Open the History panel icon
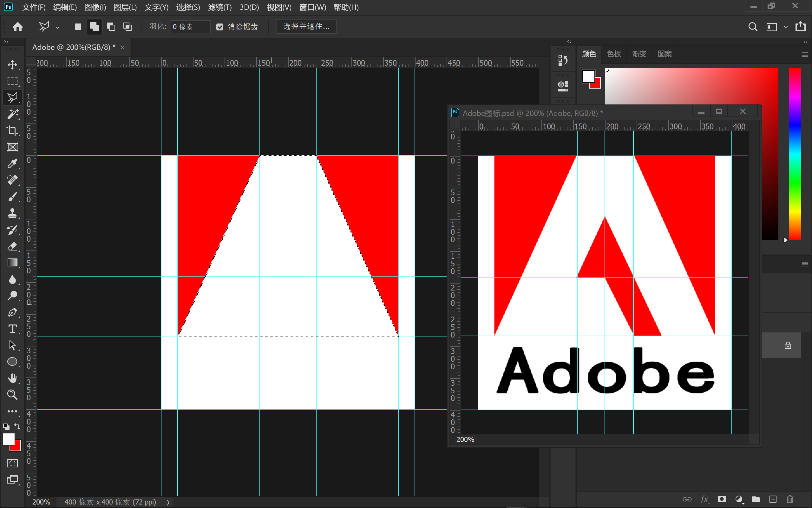The width and height of the screenshot is (812, 508). (563, 60)
